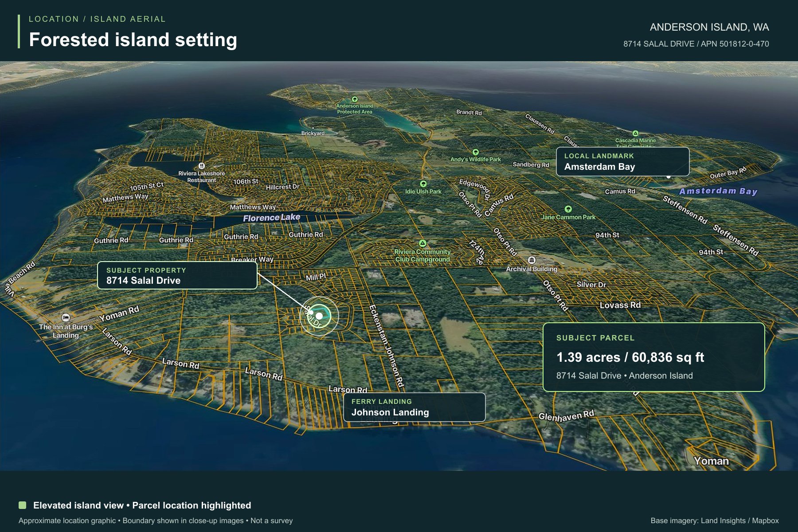798x532 pixels.
Task: Select the Idie Ulsh Park marker icon
Action: pos(423,184)
